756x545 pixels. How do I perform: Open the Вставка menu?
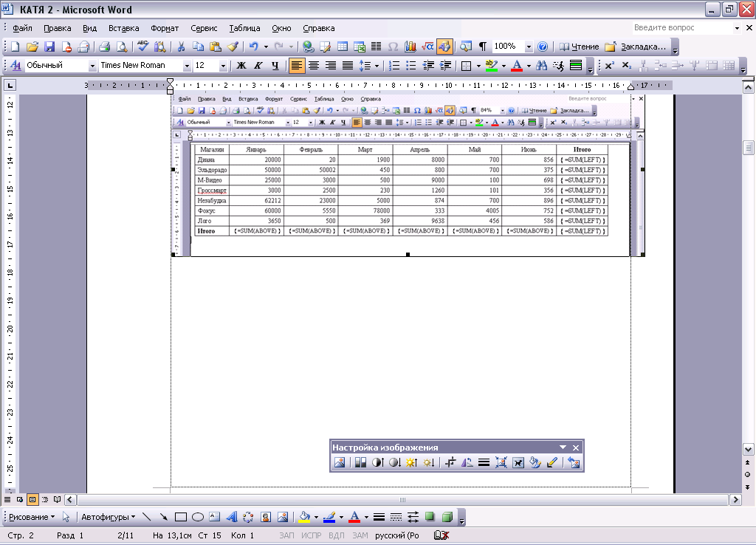(x=123, y=29)
